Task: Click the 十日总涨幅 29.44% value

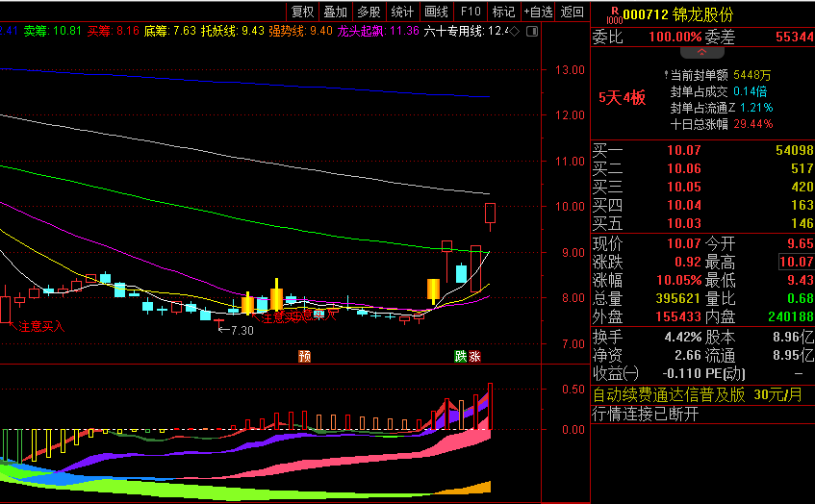Action: [753, 124]
